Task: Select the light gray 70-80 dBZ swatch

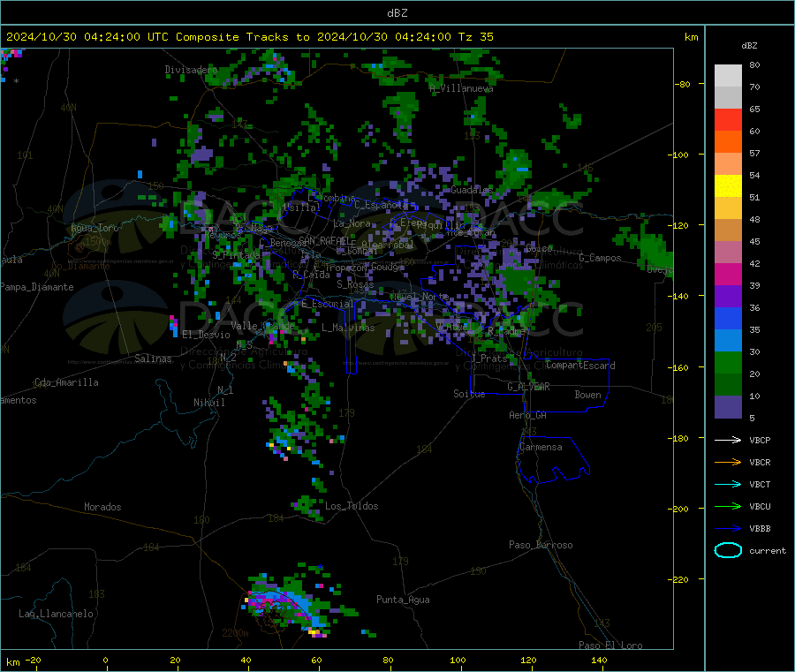Action: click(728, 76)
